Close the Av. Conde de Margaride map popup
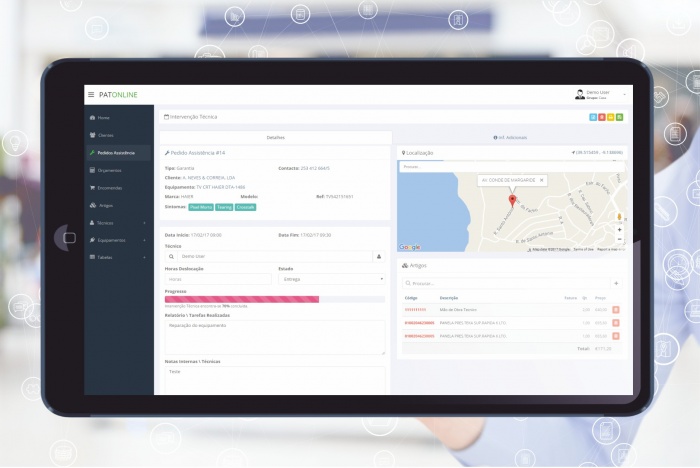The image size is (700, 468). 541,180
